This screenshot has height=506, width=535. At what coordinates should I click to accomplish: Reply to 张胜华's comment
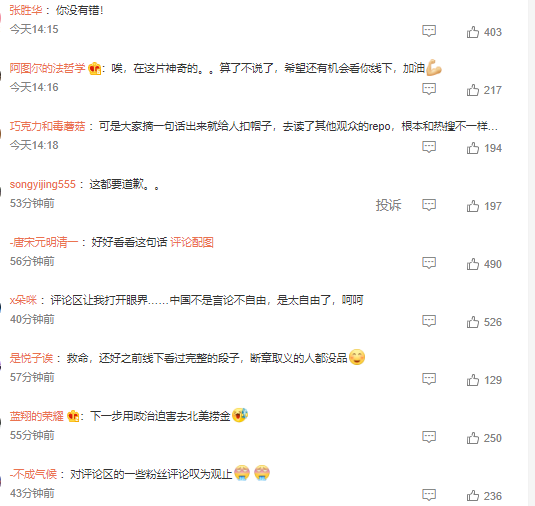pos(429,31)
